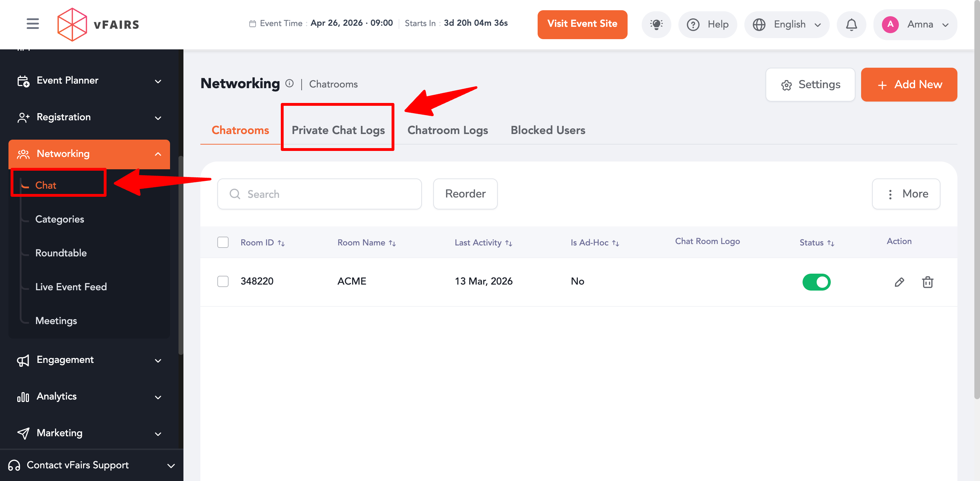Select the checkbox for room 348220

click(x=223, y=281)
